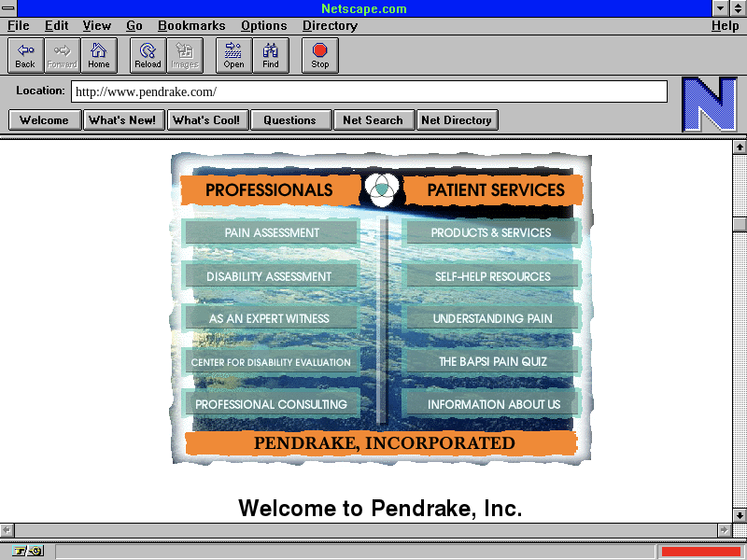Open the window system menu box
The image size is (747, 560).
tap(8, 8)
